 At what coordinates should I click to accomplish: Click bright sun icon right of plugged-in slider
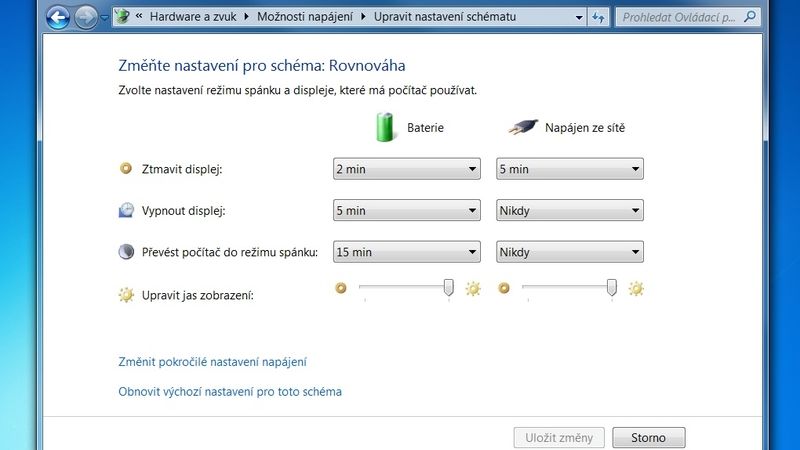636,289
